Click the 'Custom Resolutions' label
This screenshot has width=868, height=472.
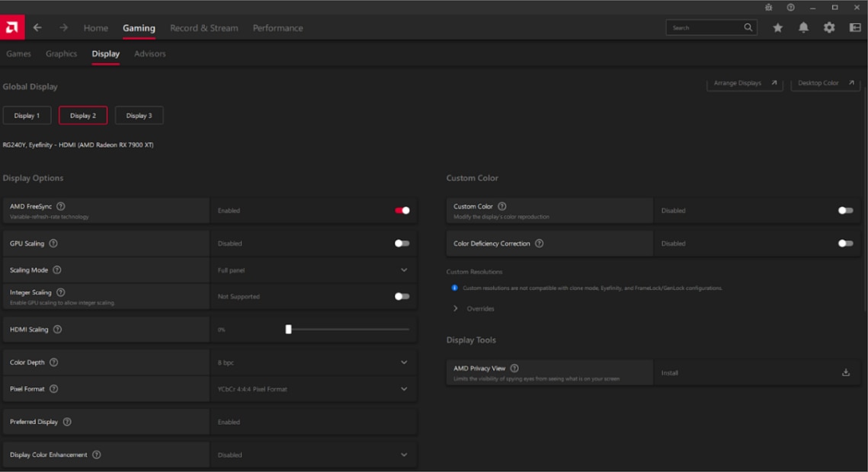click(x=475, y=272)
